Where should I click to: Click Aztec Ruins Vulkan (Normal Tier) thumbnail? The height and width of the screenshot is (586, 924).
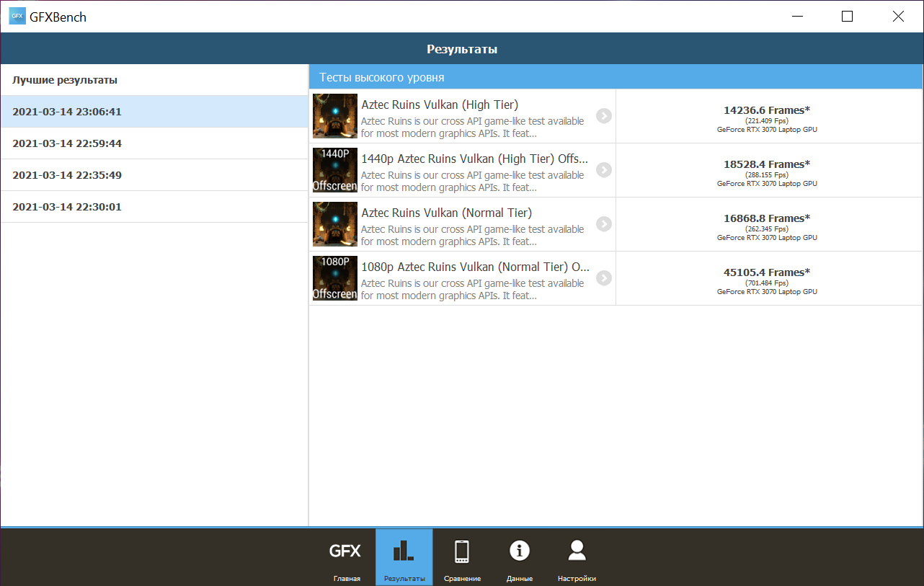(x=335, y=224)
